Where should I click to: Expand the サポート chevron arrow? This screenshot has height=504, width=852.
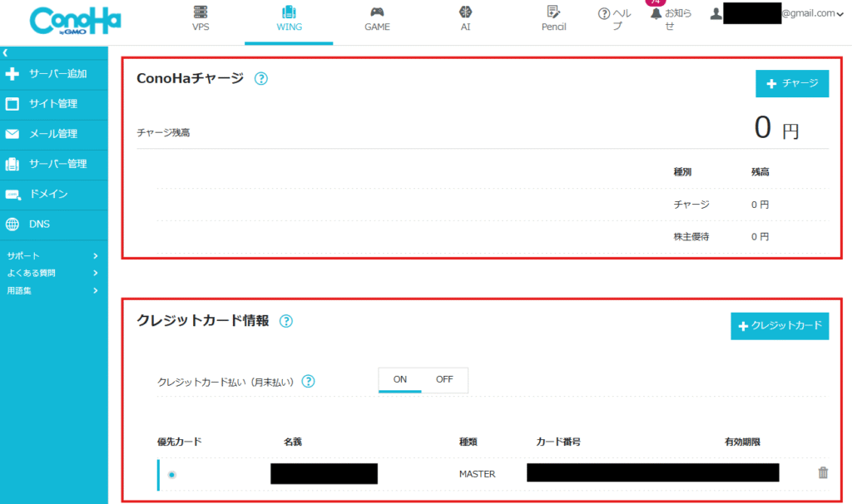pos(96,256)
